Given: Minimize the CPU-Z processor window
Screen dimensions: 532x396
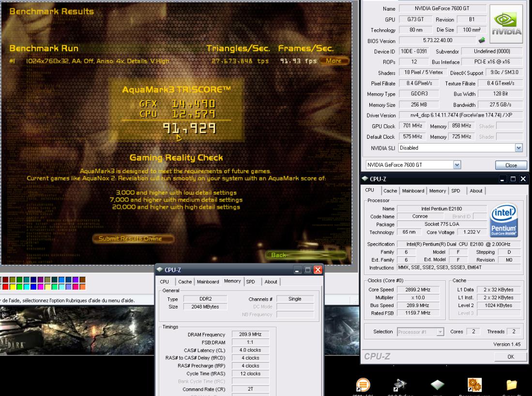Looking at the screenshot, I should pyautogui.click(x=502, y=179).
